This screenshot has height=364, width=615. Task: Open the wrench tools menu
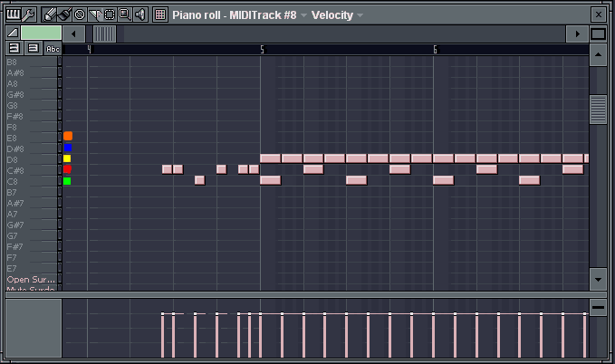click(29, 14)
